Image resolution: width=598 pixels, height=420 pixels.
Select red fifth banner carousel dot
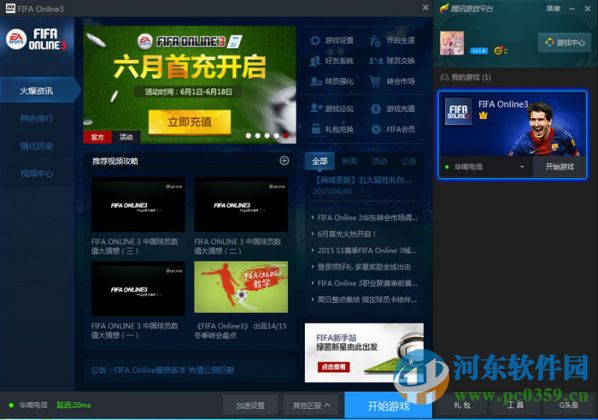click(x=286, y=135)
